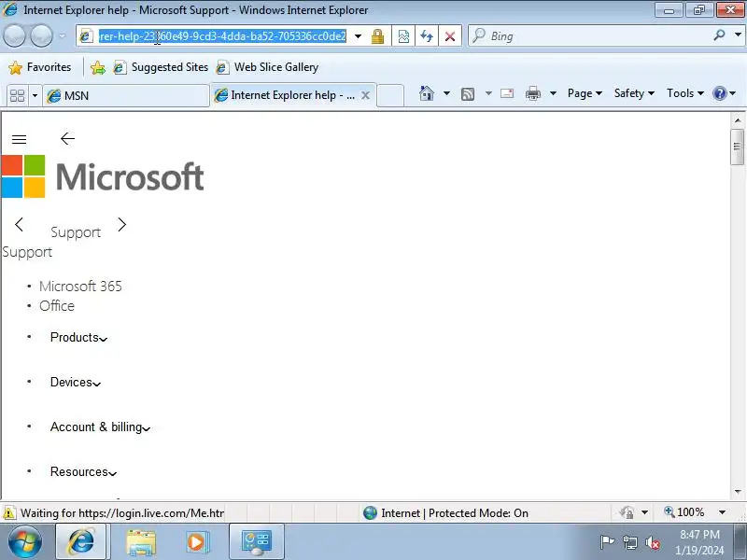This screenshot has width=747, height=560.
Task: Click the Support link below logo
Action: 27,252
